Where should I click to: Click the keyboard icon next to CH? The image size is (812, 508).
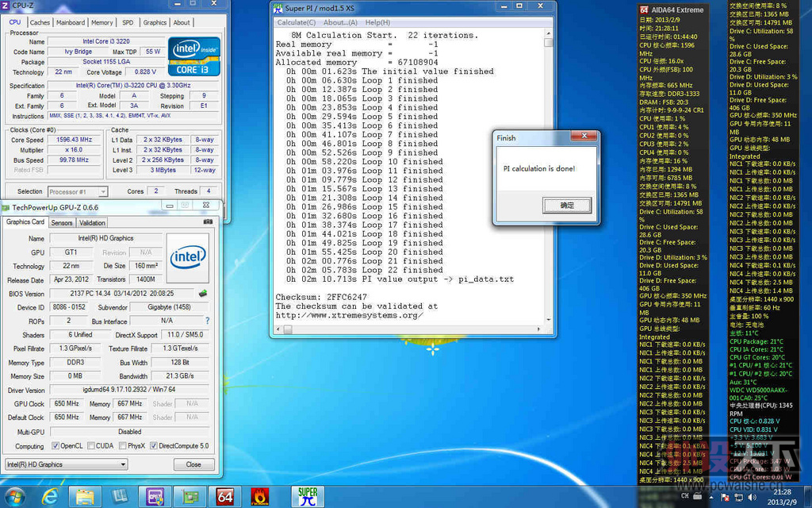[696, 496]
